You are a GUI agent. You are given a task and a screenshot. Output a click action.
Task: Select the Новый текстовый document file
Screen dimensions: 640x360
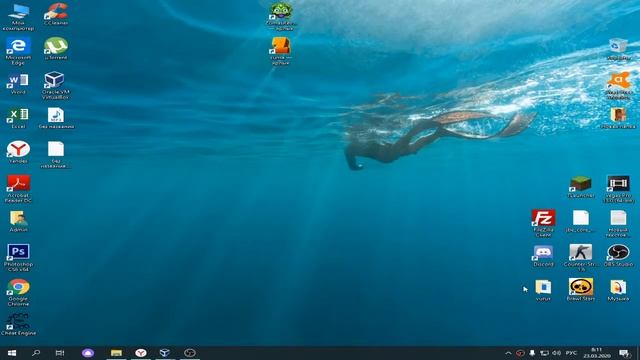point(618,223)
